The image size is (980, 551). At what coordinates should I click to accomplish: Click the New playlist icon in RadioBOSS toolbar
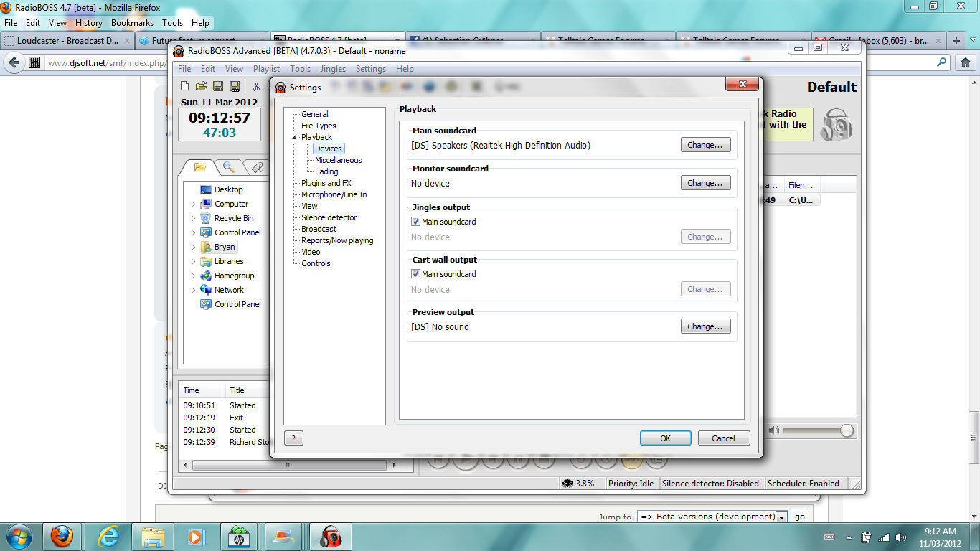185,86
